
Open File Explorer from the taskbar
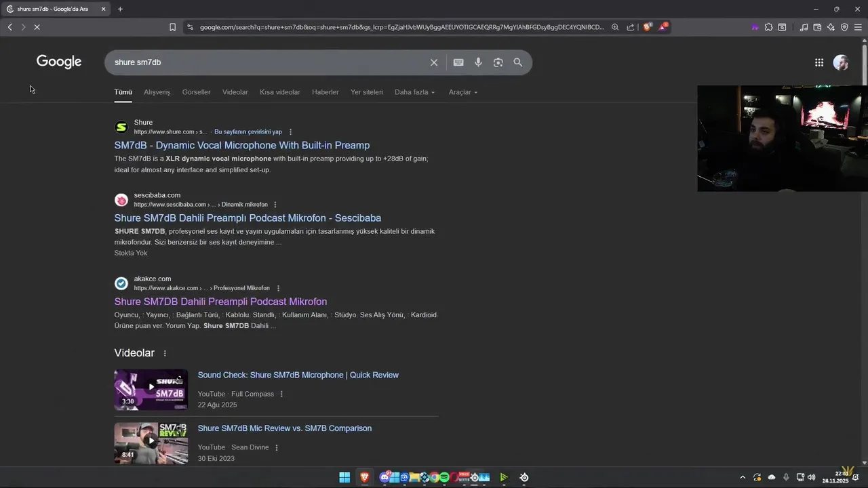pyautogui.click(x=414, y=477)
